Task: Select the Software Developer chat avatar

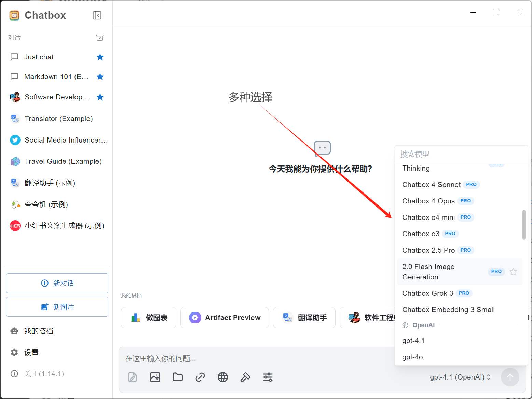Action: [x=15, y=97]
